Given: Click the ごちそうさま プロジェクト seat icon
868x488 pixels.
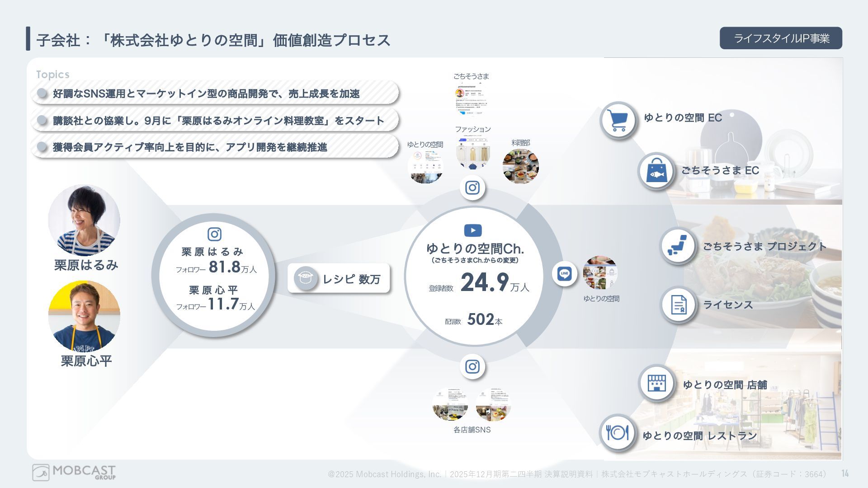Looking at the screenshot, I should [x=678, y=245].
